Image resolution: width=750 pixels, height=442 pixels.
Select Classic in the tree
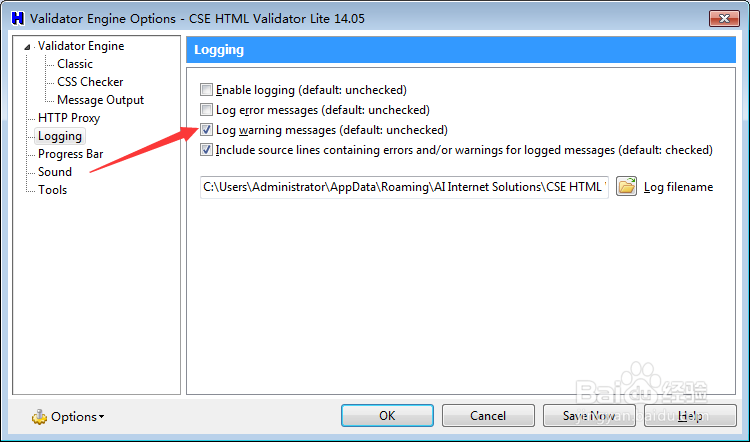click(75, 64)
